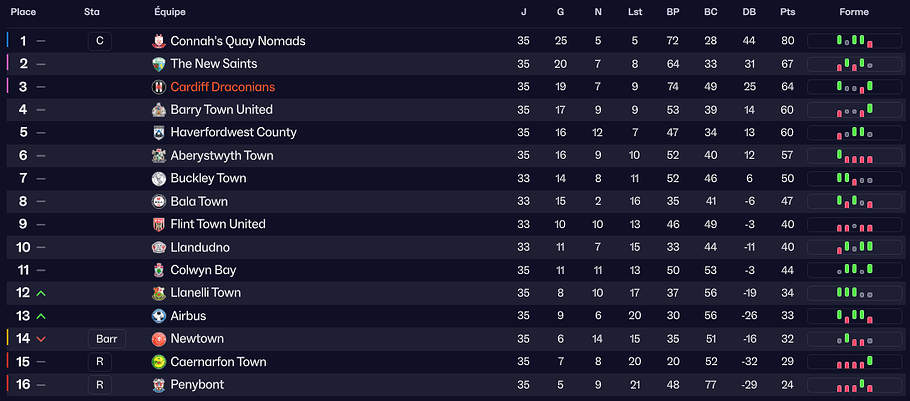This screenshot has width=910, height=401.
Task: Click the Cardiff Draconians crest icon
Action: tap(158, 87)
